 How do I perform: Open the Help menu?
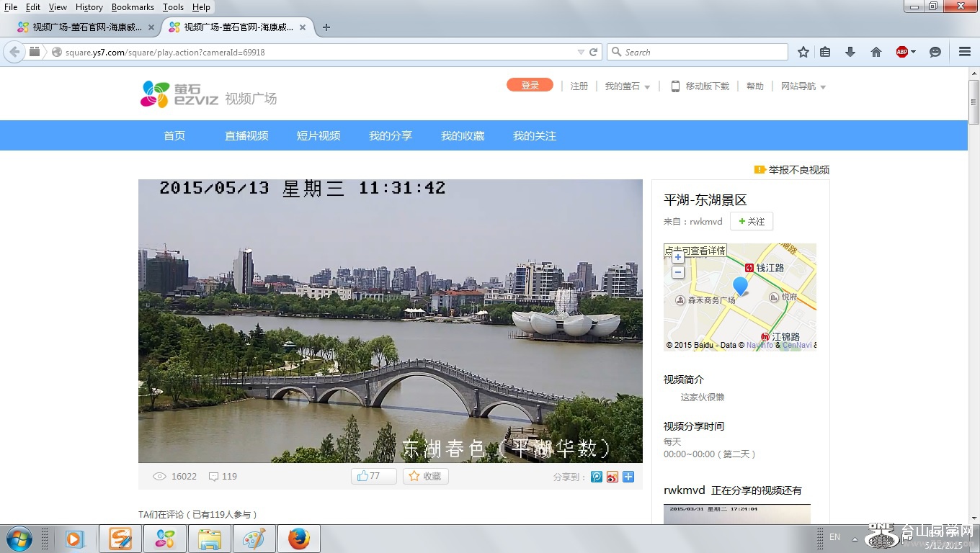(x=202, y=7)
